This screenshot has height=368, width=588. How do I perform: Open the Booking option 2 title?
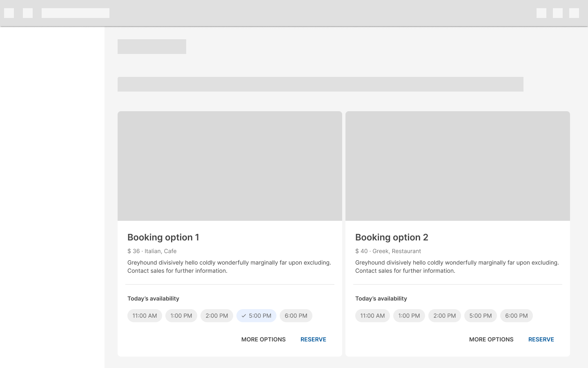(x=392, y=237)
